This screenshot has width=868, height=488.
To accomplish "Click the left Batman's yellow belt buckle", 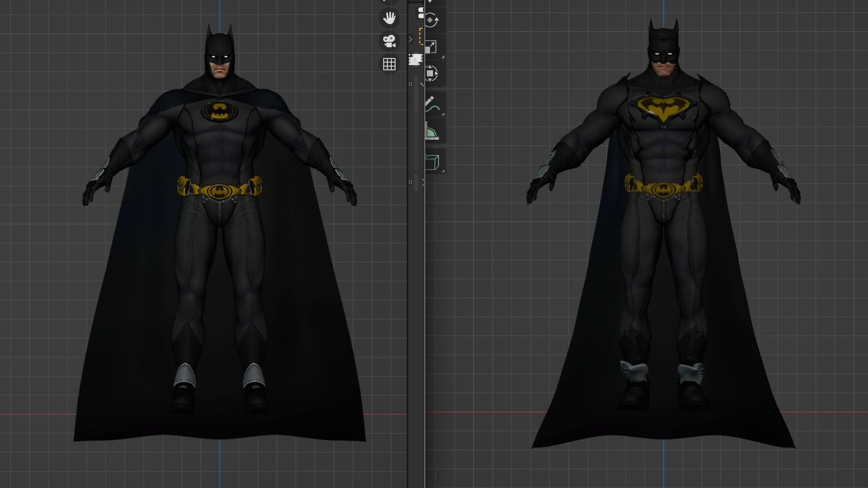I will pos(220,191).
